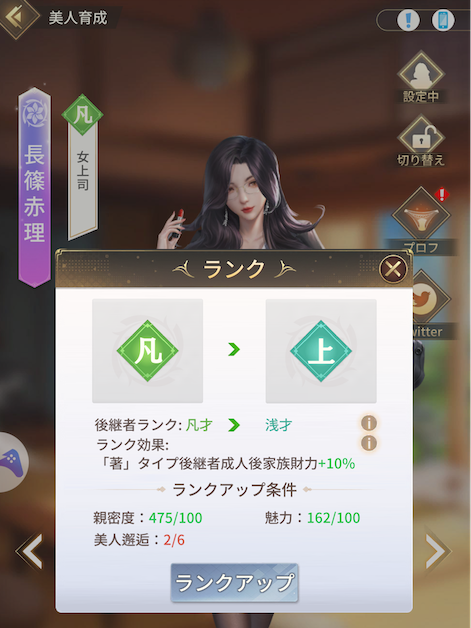
Task: Tap the game controller icon on left
Action: pyautogui.click(x=11, y=461)
